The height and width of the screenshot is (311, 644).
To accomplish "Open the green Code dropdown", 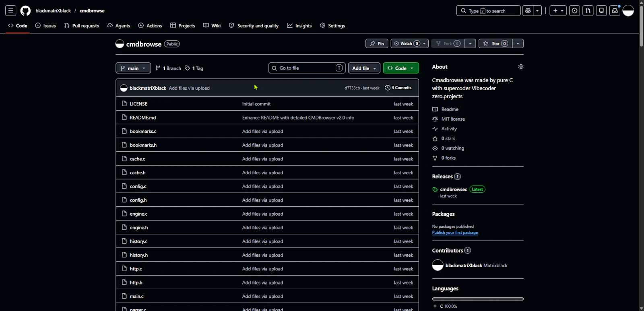I will coord(401,68).
